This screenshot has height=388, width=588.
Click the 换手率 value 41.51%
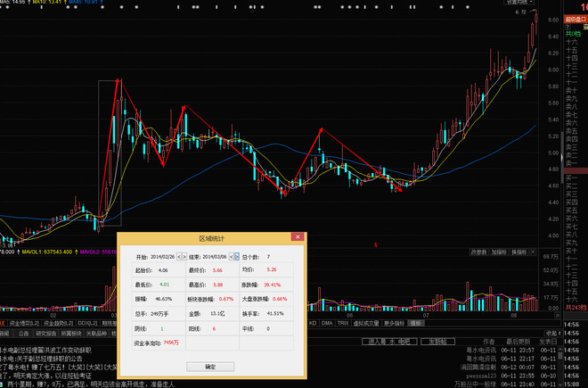pos(275,313)
